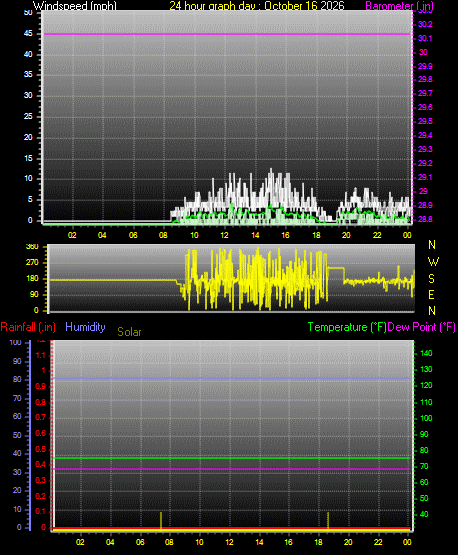Click the E compass letter

point(431,294)
